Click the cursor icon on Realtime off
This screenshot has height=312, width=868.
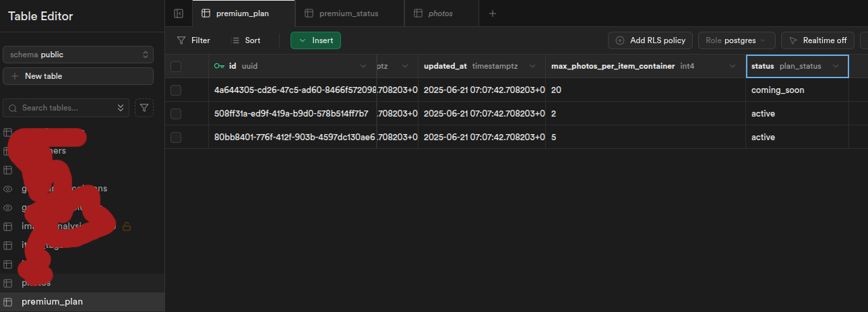click(x=793, y=40)
